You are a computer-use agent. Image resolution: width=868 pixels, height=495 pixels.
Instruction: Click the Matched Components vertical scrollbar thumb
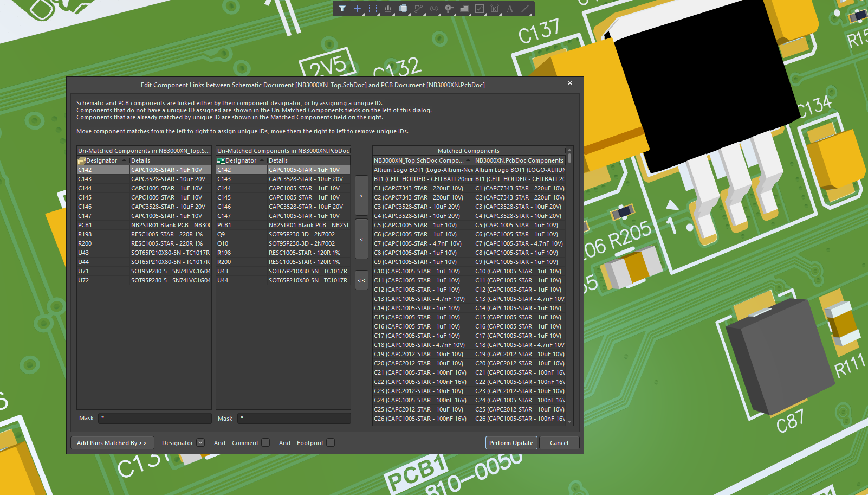point(569,158)
